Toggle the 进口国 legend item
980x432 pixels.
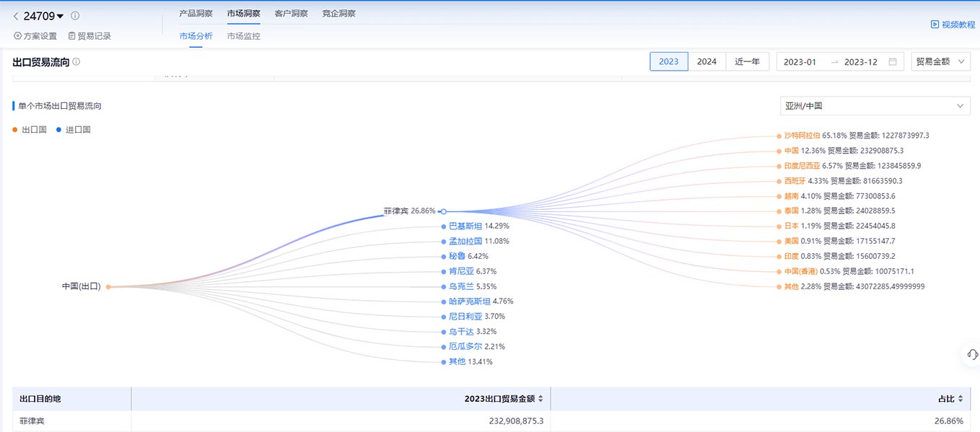point(74,130)
